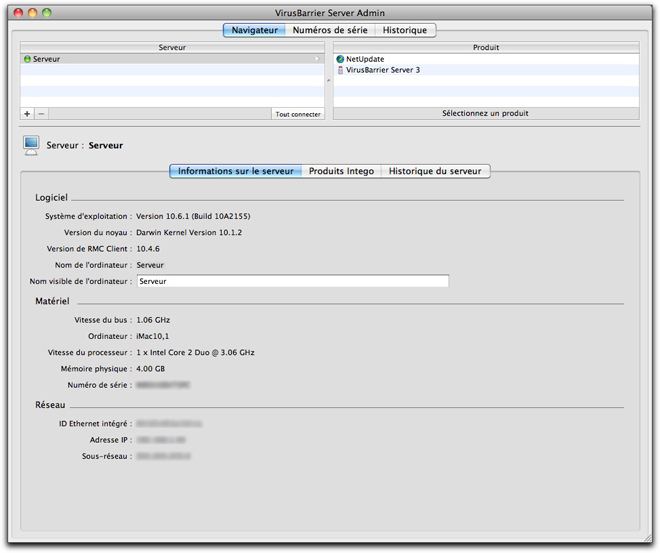Open the Historique du serveur tab

pyautogui.click(x=435, y=171)
